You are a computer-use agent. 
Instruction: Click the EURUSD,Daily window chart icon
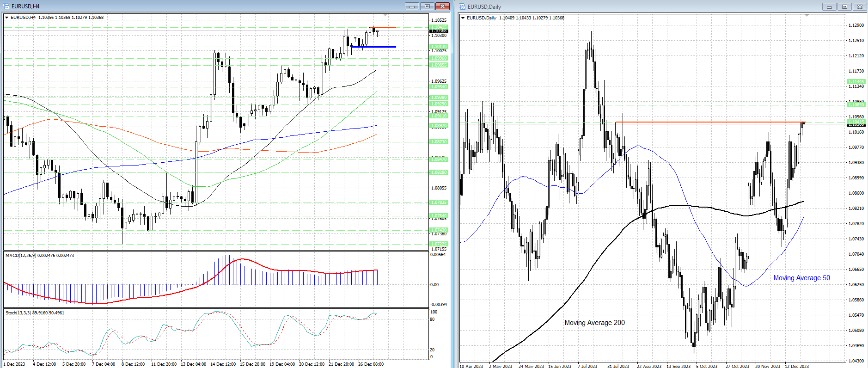coord(462,6)
